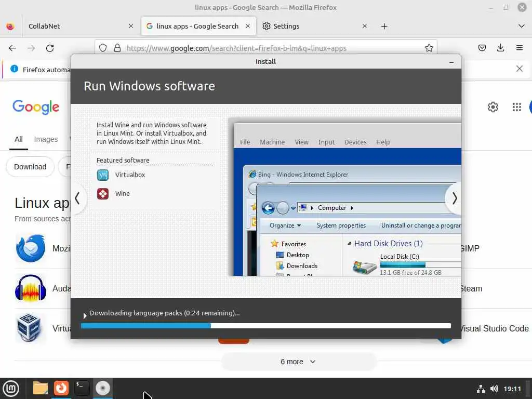Open the volume control tray icon
Viewport: 532px width, 399px height.
pos(494,389)
